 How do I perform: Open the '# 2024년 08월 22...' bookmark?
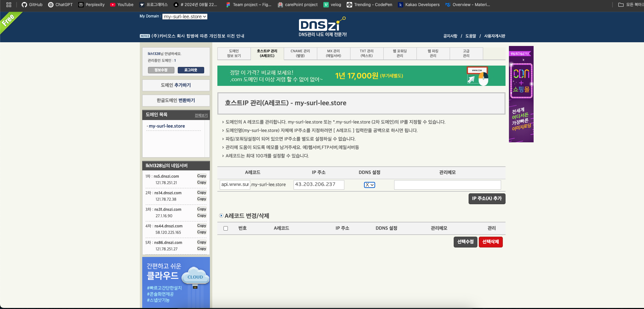point(195,5)
